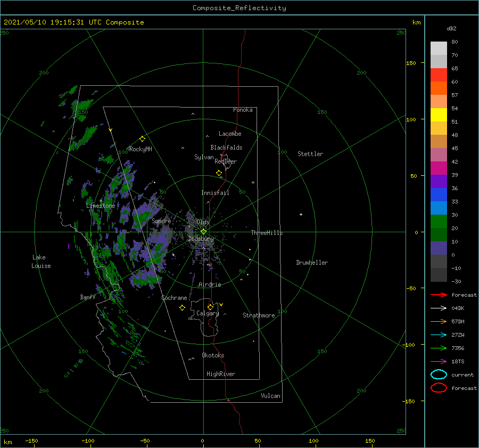The image size is (479, 448).
Task: Click the asterisk marker east of Innisfail
Action: 253,183
